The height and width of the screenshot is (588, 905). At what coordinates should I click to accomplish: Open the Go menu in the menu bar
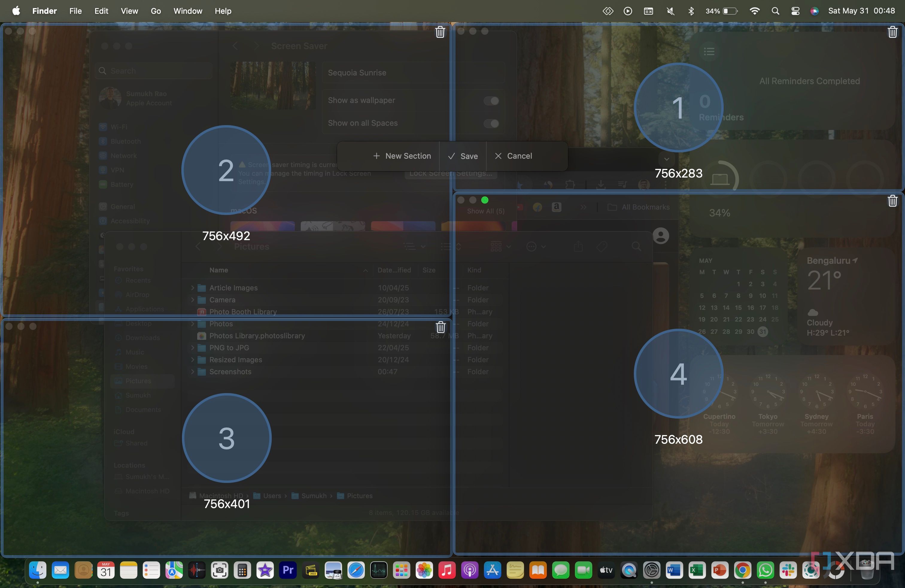tap(156, 11)
